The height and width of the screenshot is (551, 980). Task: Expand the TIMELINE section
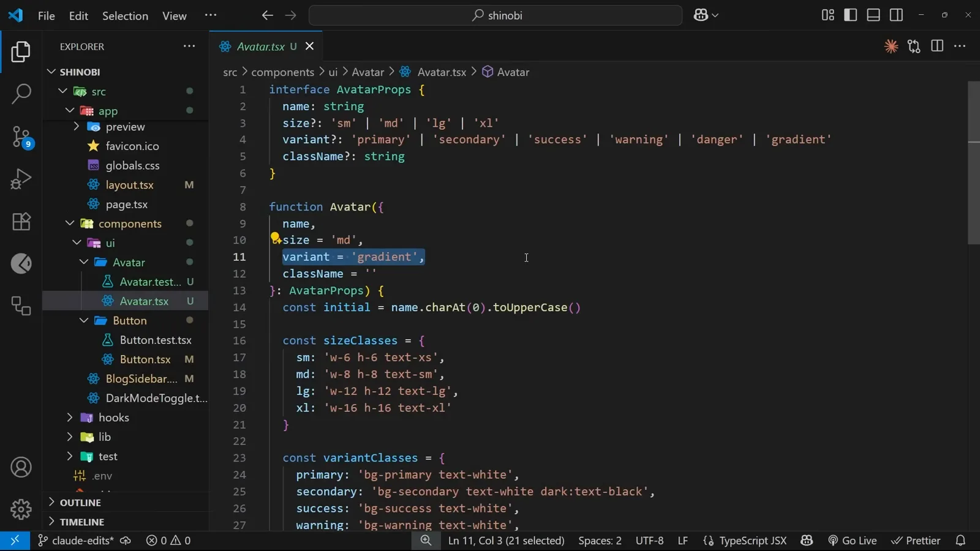pos(126,522)
